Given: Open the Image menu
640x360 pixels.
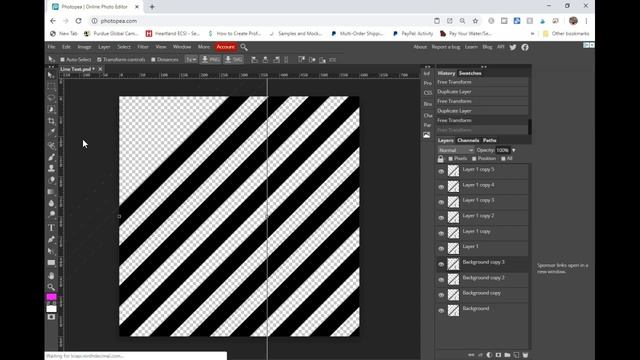Looking at the screenshot, I should [x=84, y=47].
